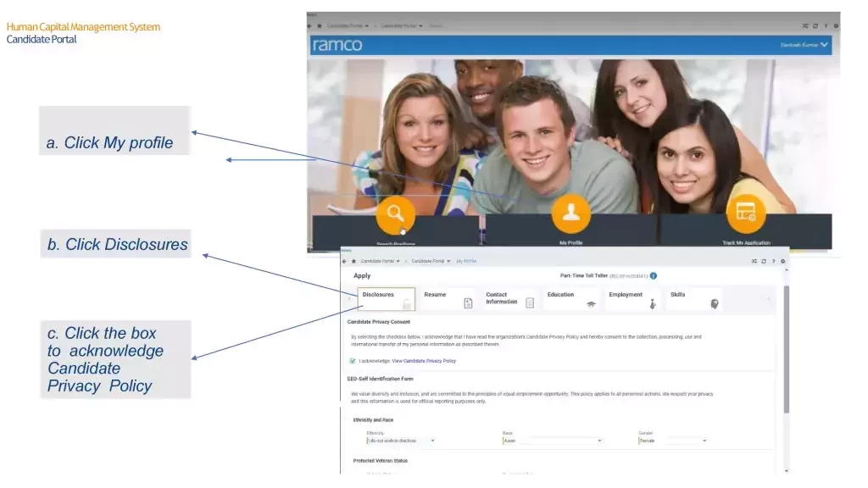Click the shuffle icon in the ramco home window

805,26
